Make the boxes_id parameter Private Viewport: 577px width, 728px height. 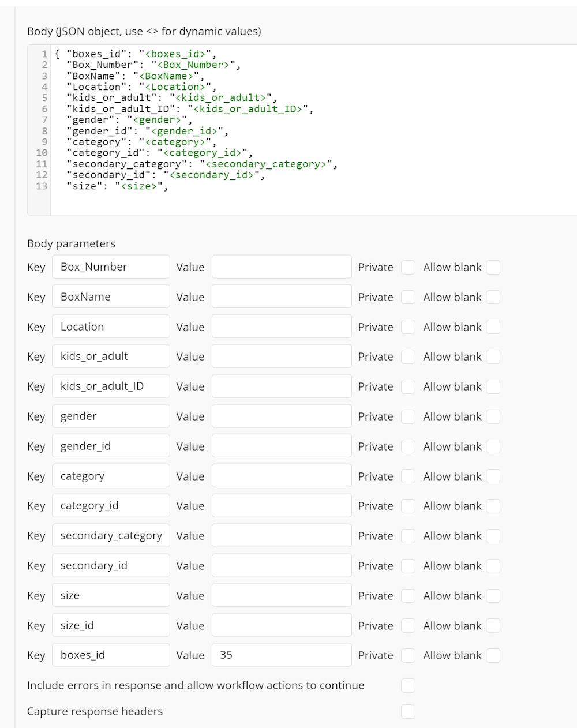coord(408,655)
